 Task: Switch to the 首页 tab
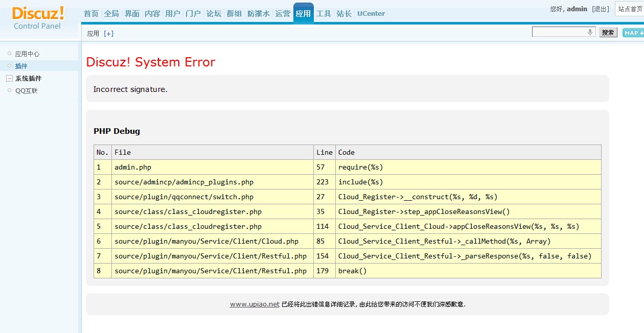point(91,14)
